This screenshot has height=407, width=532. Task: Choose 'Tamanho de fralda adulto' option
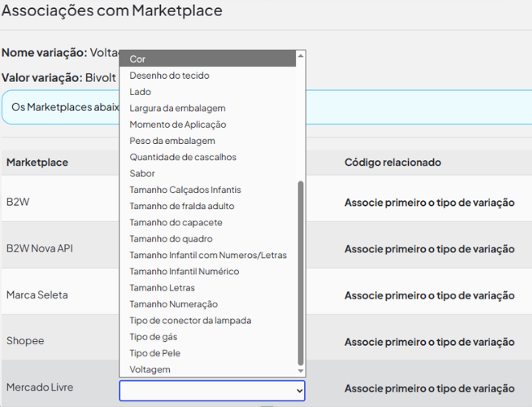182,206
